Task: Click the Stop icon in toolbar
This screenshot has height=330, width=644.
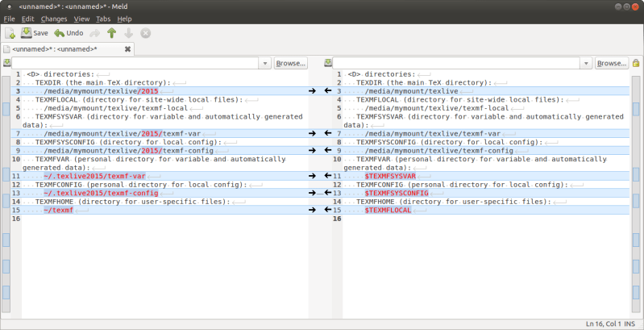Action: click(145, 33)
